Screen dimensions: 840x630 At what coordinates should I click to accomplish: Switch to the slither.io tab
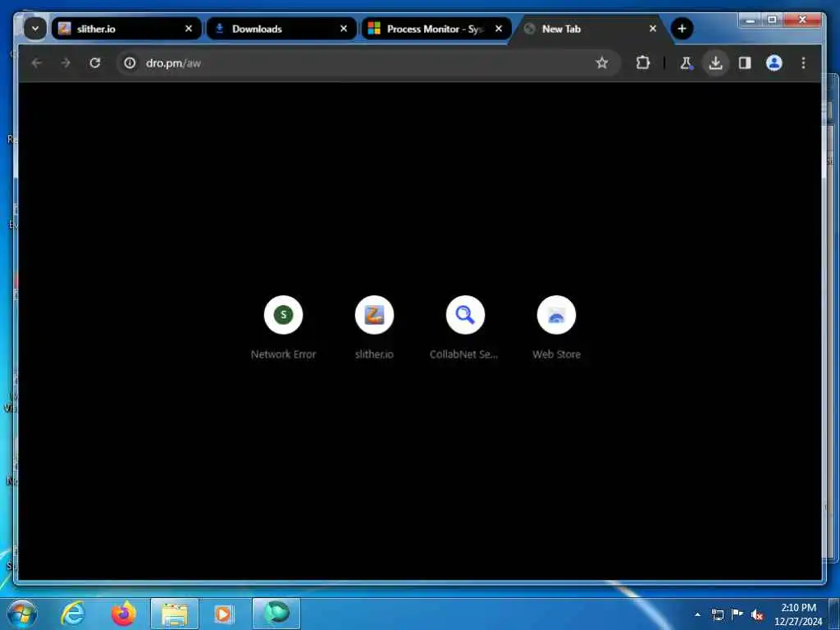coord(126,29)
